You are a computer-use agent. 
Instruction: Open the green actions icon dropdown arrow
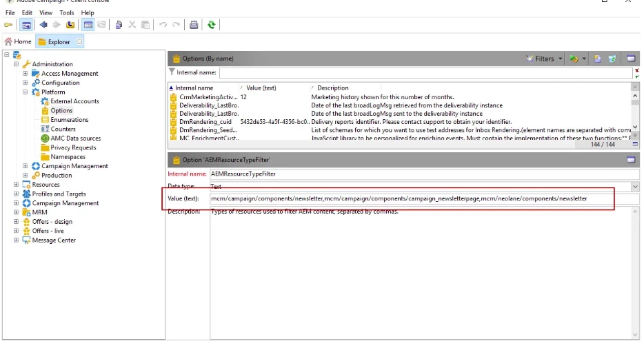coord(584,59)
